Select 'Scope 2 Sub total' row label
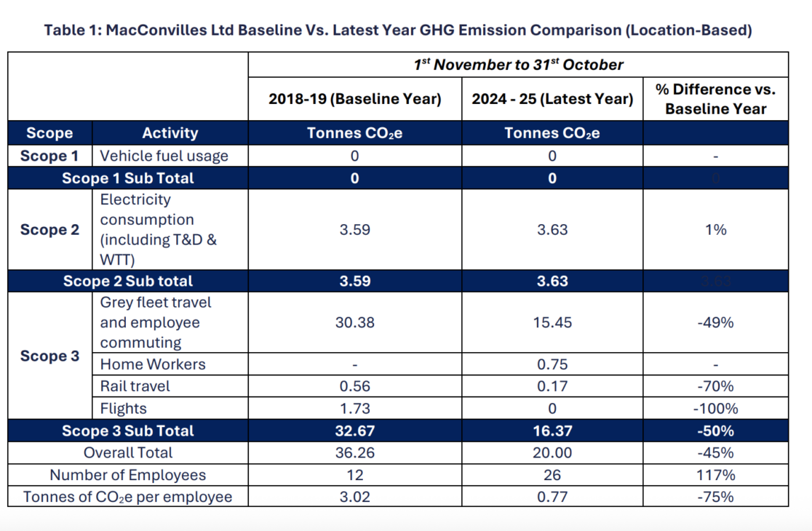The height and width of the screenshot is (531, 812). coord(128,281)
